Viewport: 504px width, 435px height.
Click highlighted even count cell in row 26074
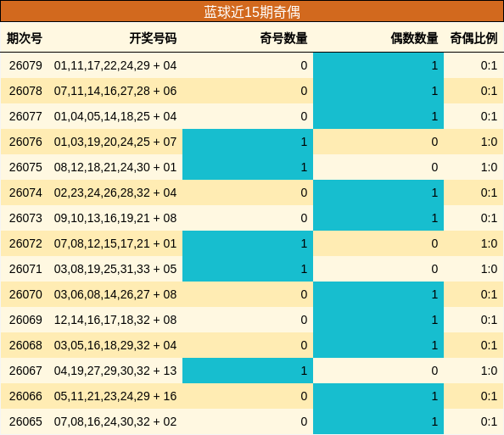[378, 192]
